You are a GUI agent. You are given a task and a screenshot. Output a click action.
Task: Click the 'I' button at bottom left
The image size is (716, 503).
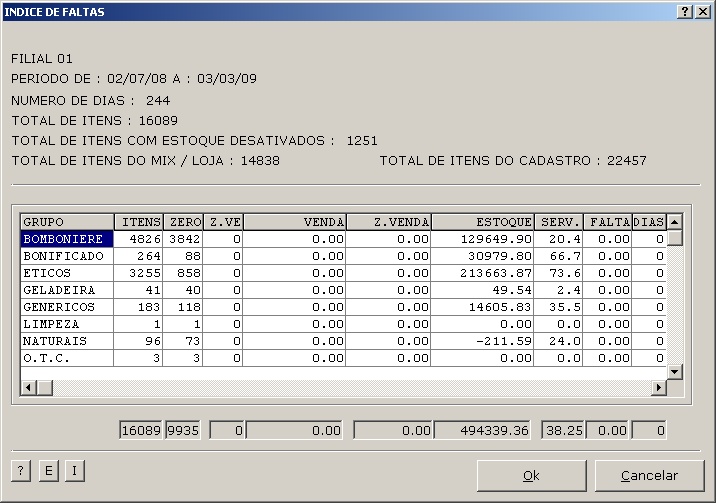pyautogui.click(x=74, y=471)
